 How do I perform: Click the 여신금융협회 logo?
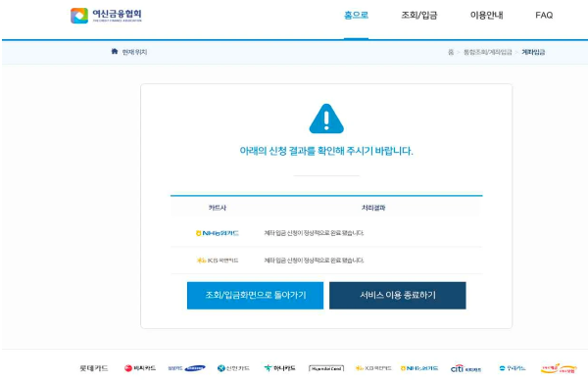tap(106, 16)
